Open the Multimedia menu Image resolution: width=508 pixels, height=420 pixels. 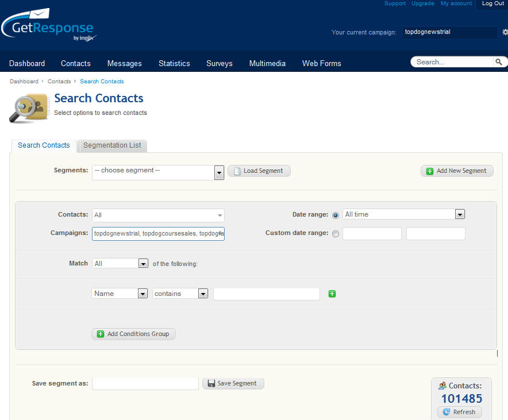[267, 63]
